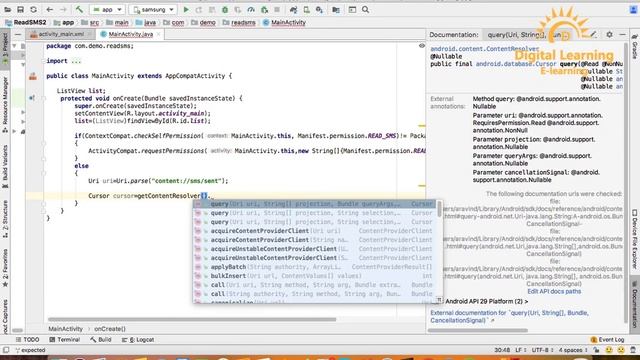Open AVD Manager device icon
Screen dimensions: 640x360
click(x=307, y=9)
